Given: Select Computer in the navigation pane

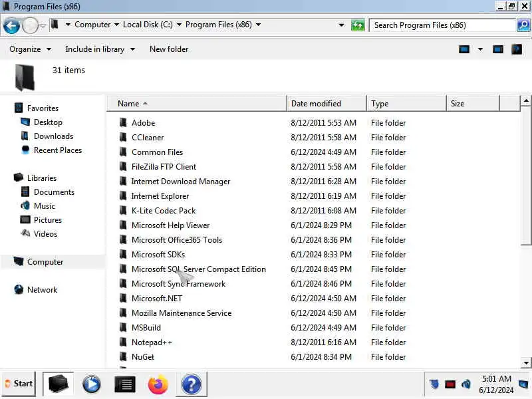Looking at the screenshot, I should (x=45, y=261).
